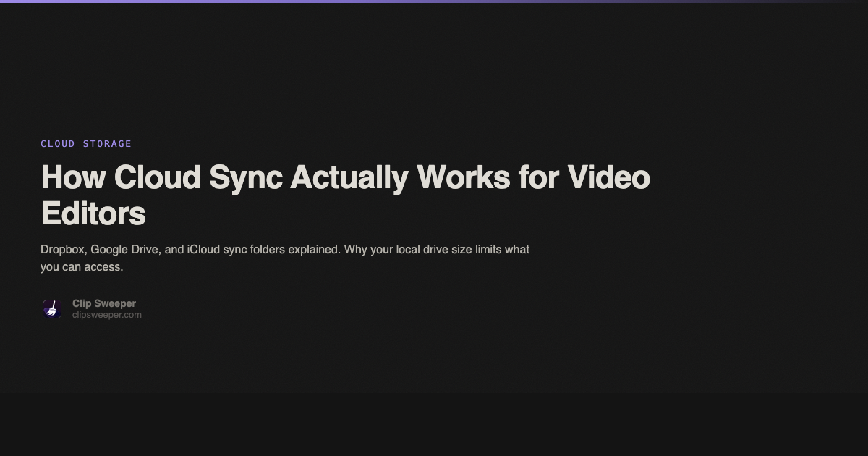868x456 pixels.
Task: Click 'you can access.' on the description's second line
Action: [82, 267]
